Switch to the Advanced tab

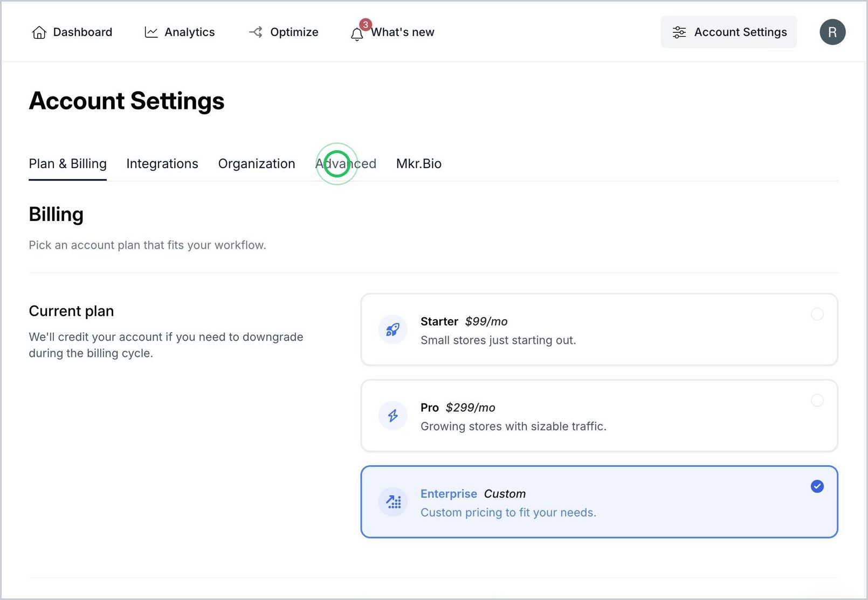pos(346,164)
